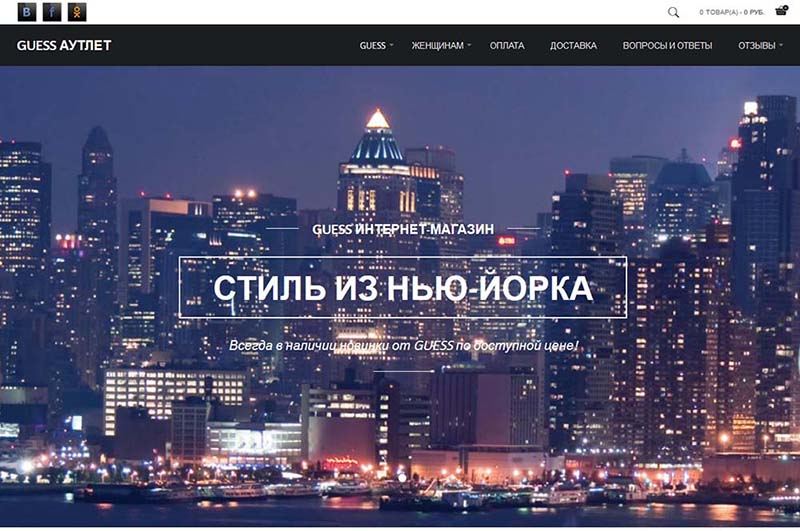Open the ОПЛАТА page

pos(507,45)
